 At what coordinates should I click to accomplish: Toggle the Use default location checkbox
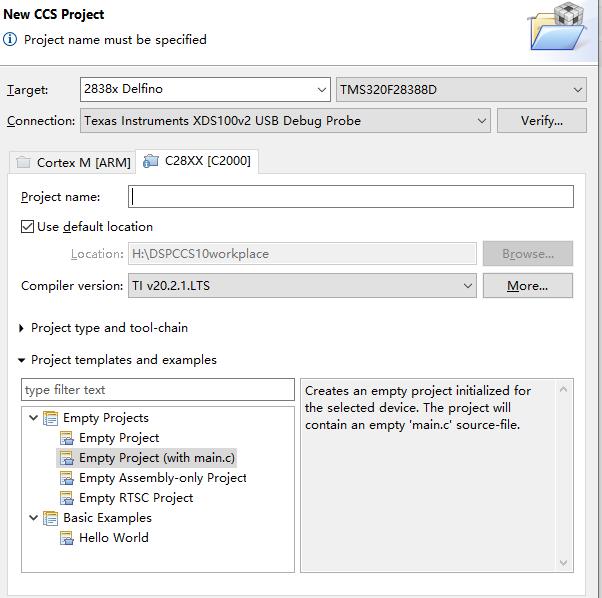pyautogui.click(x=27, y=227)
